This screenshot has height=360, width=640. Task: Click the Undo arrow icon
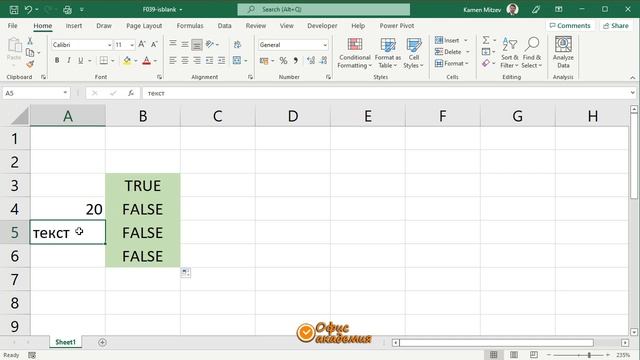click(x=28, y=9)
